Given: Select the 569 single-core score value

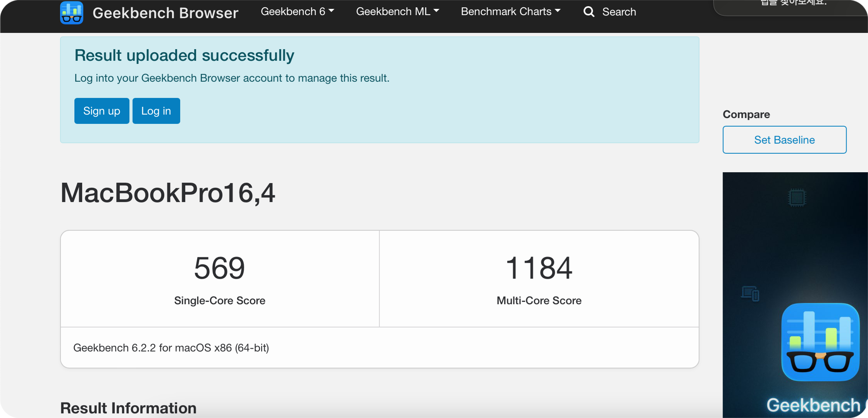Looking at the screenshot, I should [219, 268].
